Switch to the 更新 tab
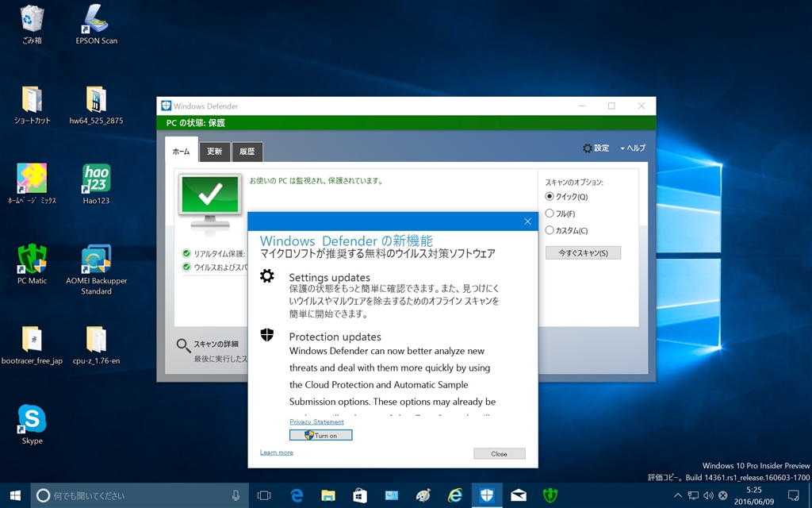Viewport: 812px width, 508px height. [x=215, y=152]
